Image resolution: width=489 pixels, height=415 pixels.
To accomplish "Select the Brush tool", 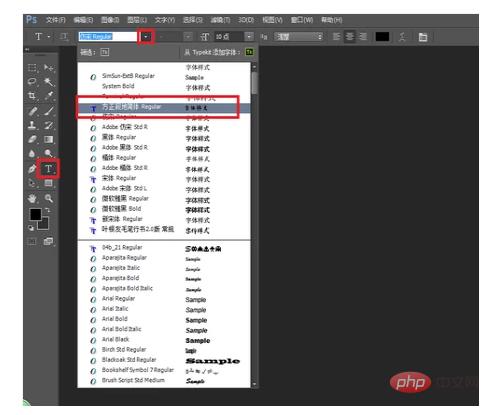I will pyautogui.click(x=49, y=111).
